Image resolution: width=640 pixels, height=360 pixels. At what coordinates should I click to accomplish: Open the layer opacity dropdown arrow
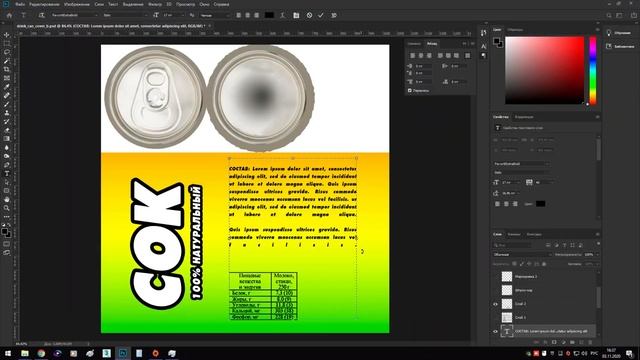598,254
